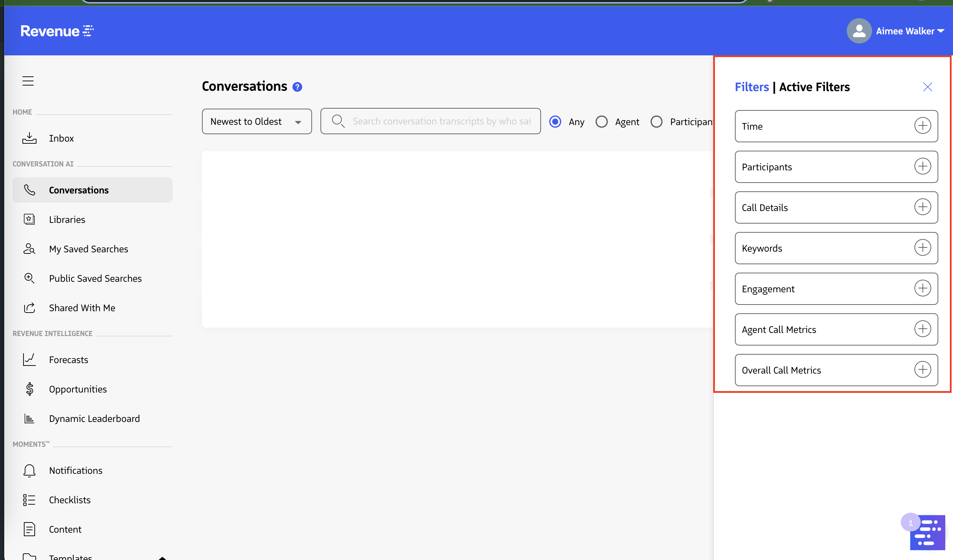The width and height of the screenshot is (953, 560).
Task: Click the Opportunities dollar sign icon
Action: coord(29,389)
